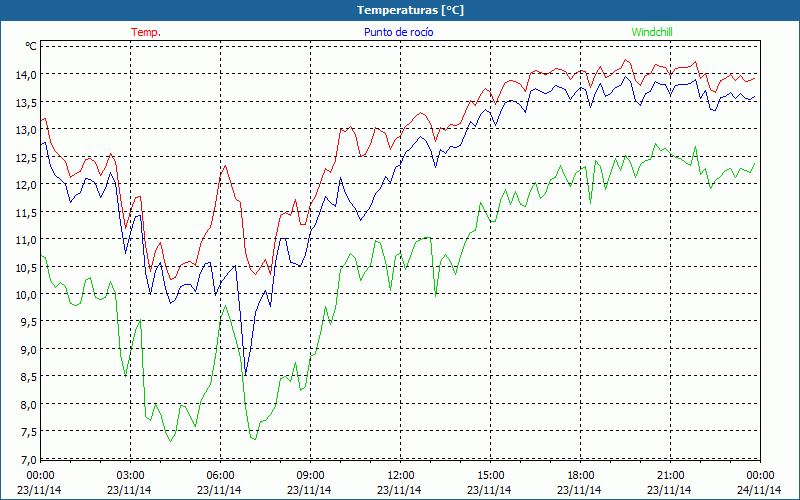
Task: Click the '8,0' y-axis value
Action: point(28,405)
